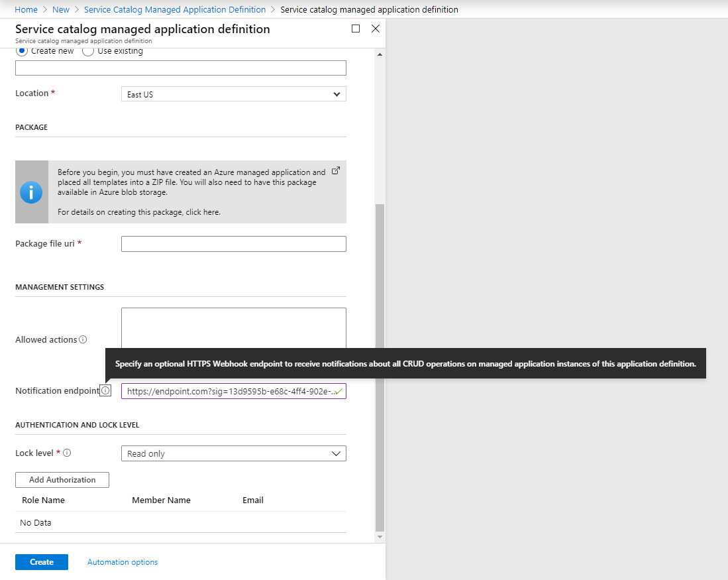The height and width of the screenshot is (580, 728).
Task: Click the green validation checkmark in the endpoint field
Action: pyautogui.click(x=338, y=391)
